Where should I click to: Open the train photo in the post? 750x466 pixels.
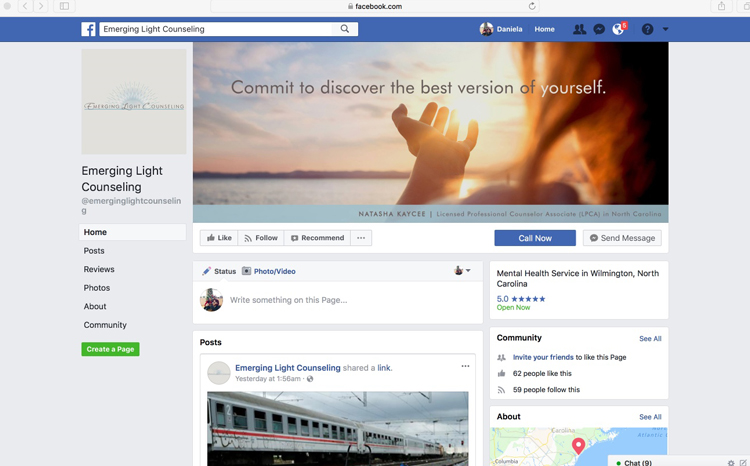(x=338, y=429)
